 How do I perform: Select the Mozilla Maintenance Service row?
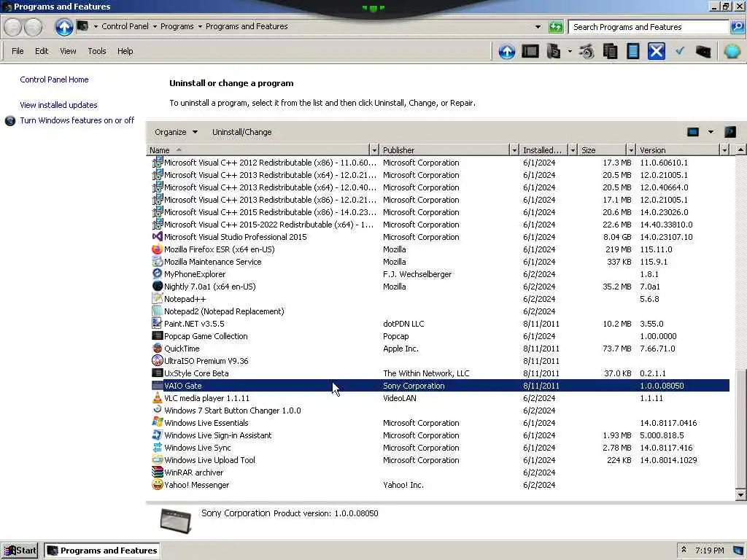[x=440, y=262]
